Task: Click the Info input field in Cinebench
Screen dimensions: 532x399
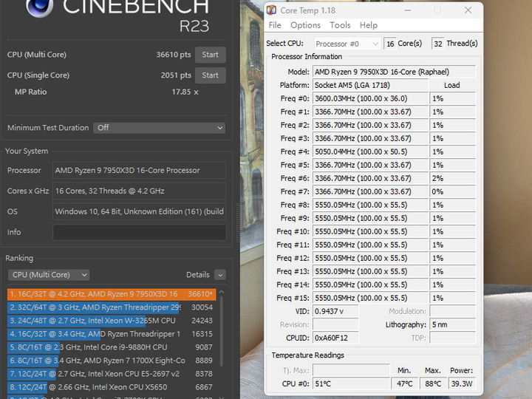Action: (140, 233)
